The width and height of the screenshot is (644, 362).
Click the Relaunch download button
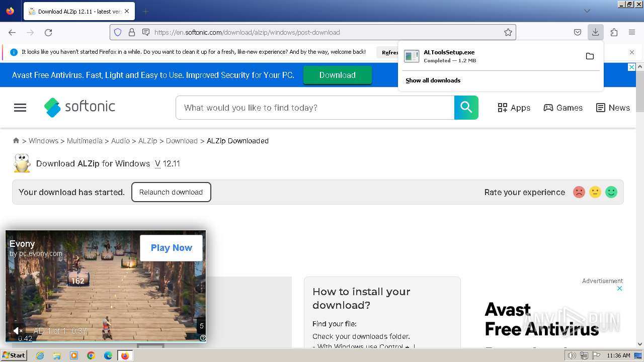point(171,192)
